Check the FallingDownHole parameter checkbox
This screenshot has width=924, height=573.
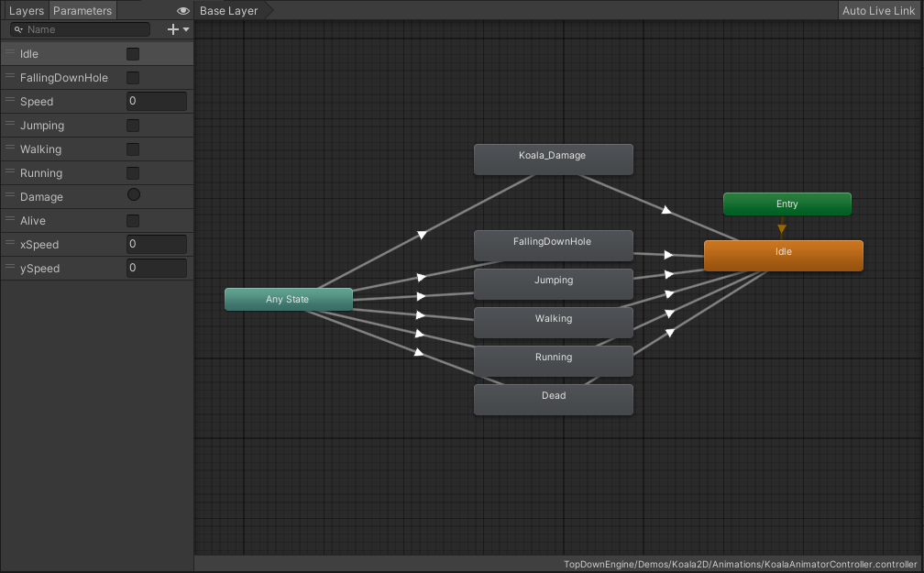(133, 78)
